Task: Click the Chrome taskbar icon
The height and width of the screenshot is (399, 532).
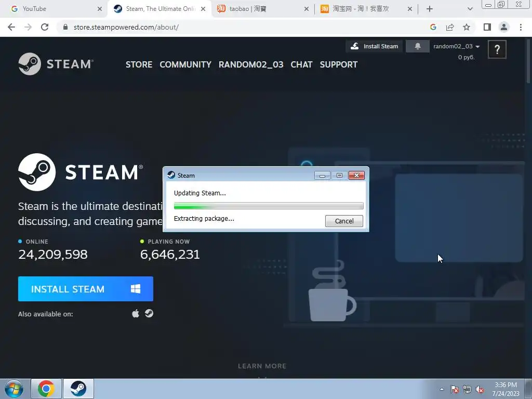Action: (x=46, y=389)
